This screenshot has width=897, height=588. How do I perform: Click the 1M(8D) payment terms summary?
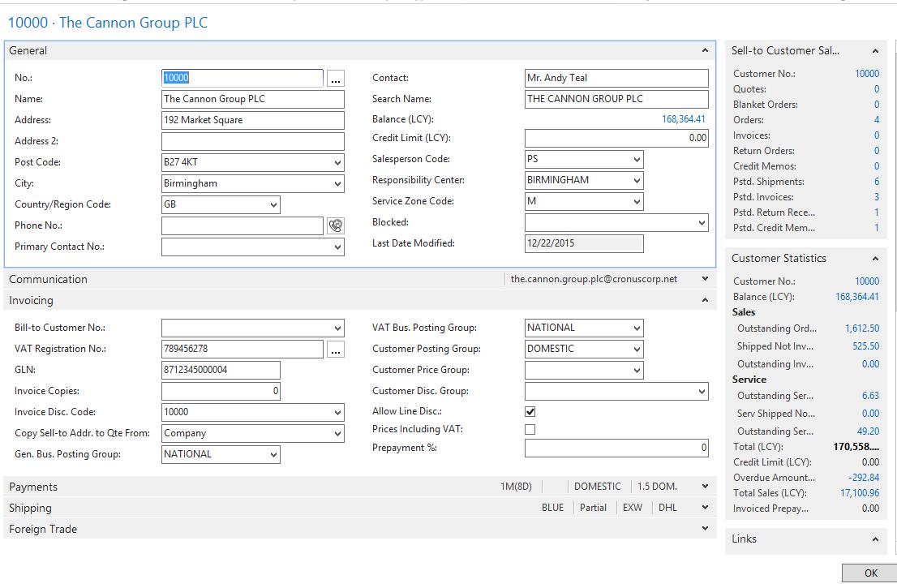[x=516, y=486]
